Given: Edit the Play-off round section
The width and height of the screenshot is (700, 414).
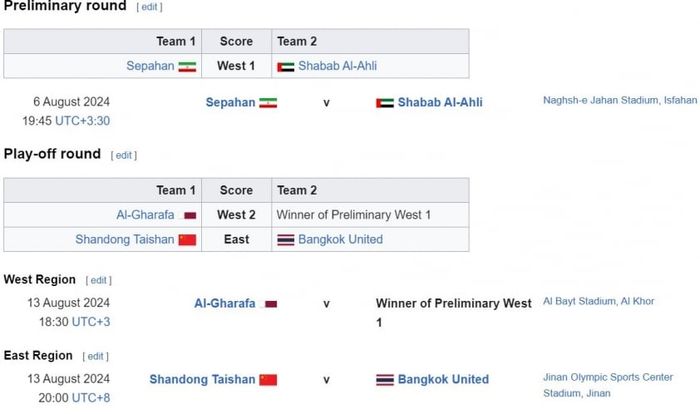Looking at the screenshot, I should tap(124, 155).
